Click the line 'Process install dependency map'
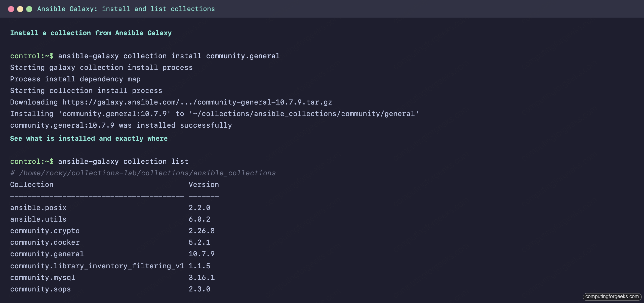 pos(75,79)
